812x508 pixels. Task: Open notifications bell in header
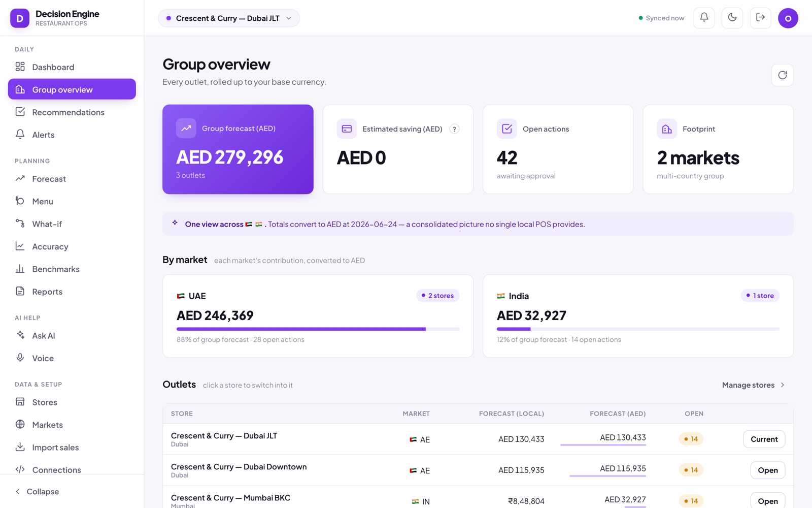pyautogui.click(x=704, y=18)
